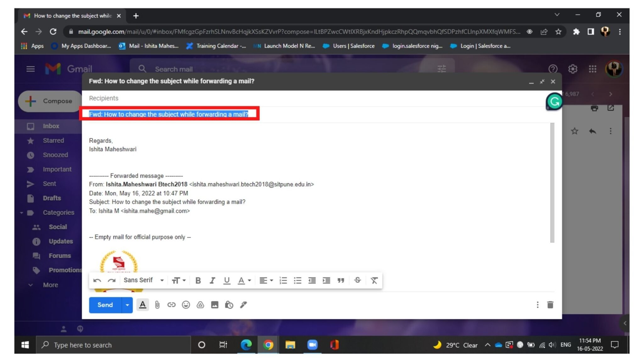Screen dimensions: 644x362
Task: Click the Compose button
Action: 50,101
